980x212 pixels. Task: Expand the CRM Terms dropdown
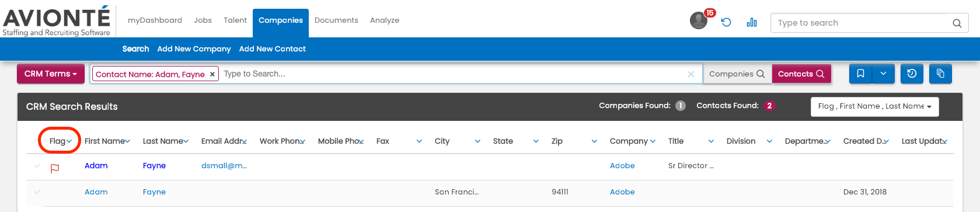pyautogui.click(x=51, y=74)
